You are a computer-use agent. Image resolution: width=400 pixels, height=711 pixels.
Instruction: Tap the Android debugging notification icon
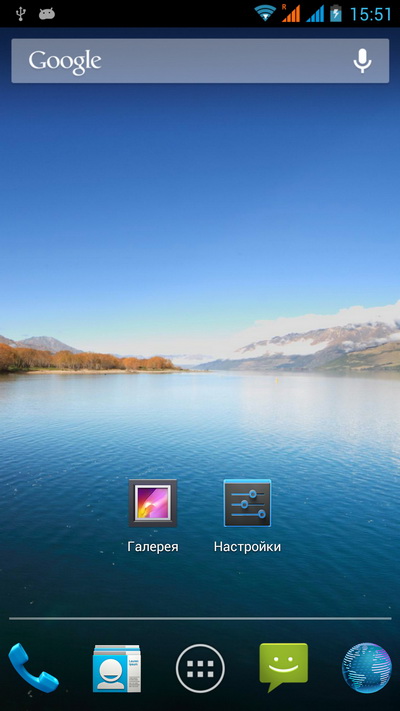(x=47, y=14)
